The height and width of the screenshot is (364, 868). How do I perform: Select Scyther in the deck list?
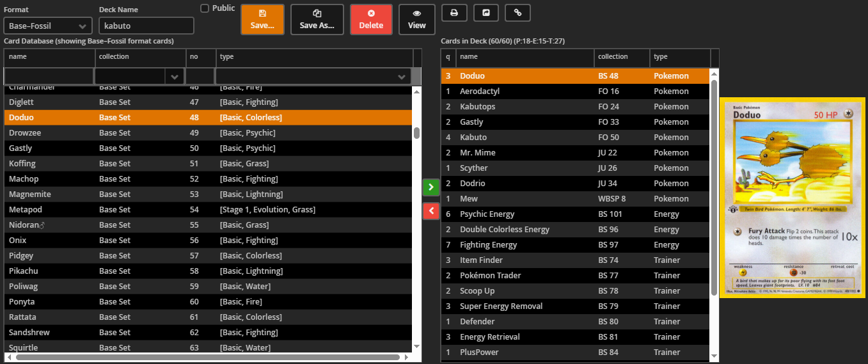coord(576,168)
